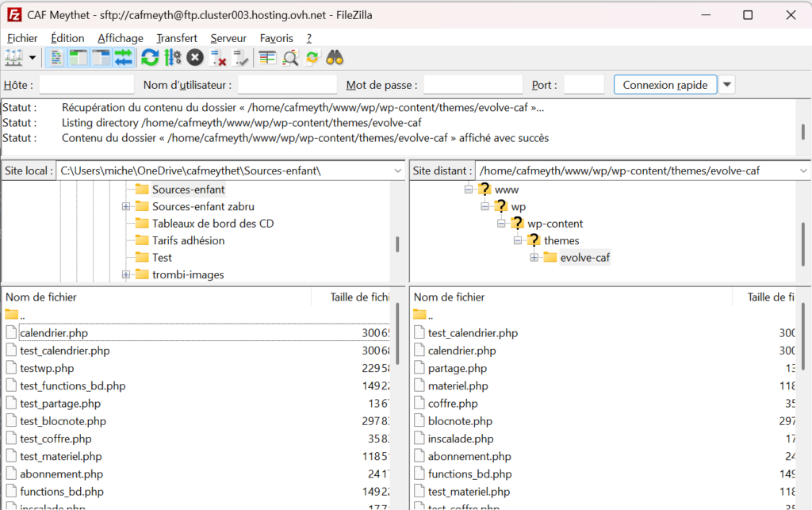Image resolution: width=812 pixels, height=510 pixels.
Task: Open the Transfert menu
Action: [177, 38]
